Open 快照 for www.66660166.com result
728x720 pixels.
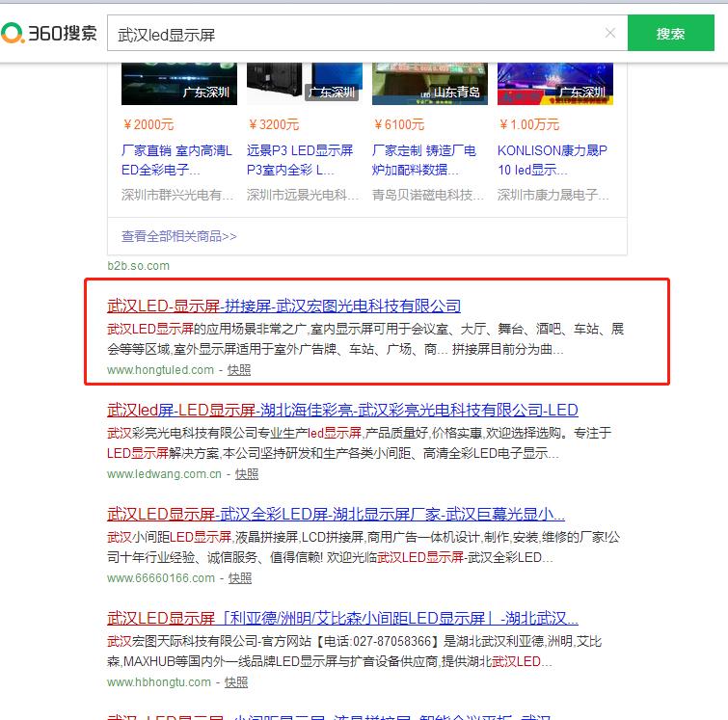click(240, 578)
